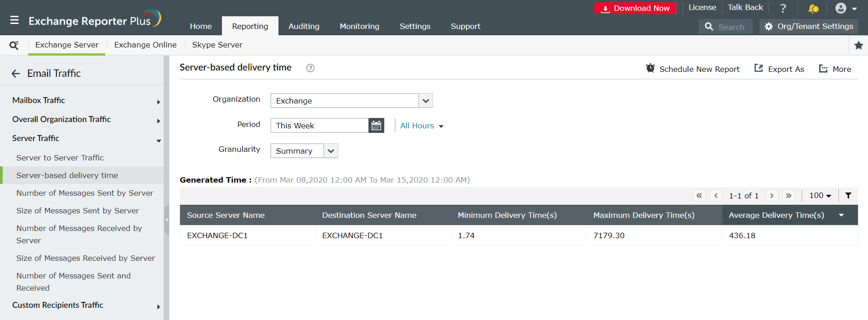Click the top Search field
The width and height of the screenshot is (868, 320).
[x=726, y=27]
